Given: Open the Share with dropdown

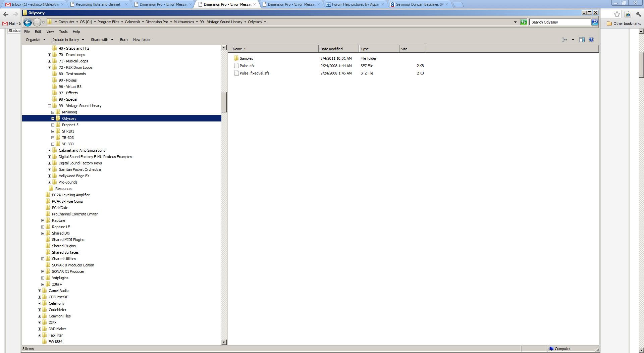Looking at the screenshot, I should pyautogui.click(x=102, y=40).
